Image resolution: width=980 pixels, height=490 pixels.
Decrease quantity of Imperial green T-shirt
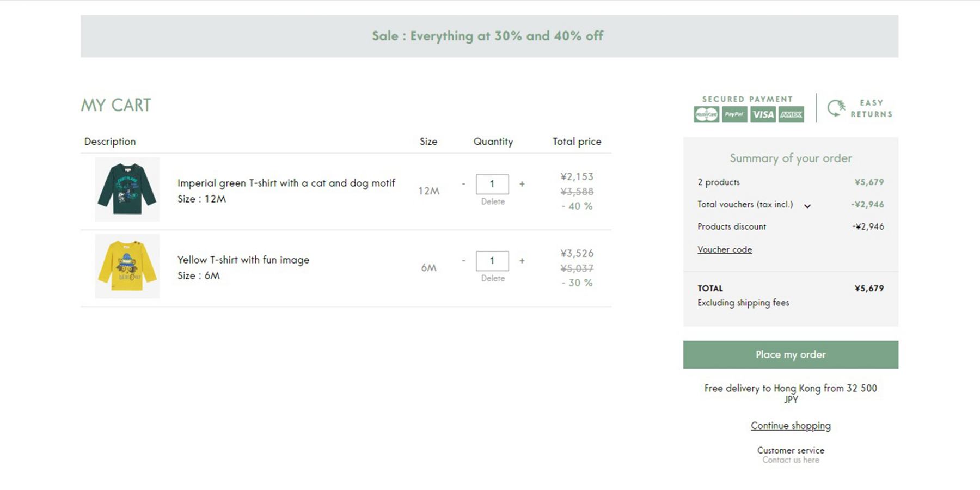pyautogui.click(x=463, y=184)
